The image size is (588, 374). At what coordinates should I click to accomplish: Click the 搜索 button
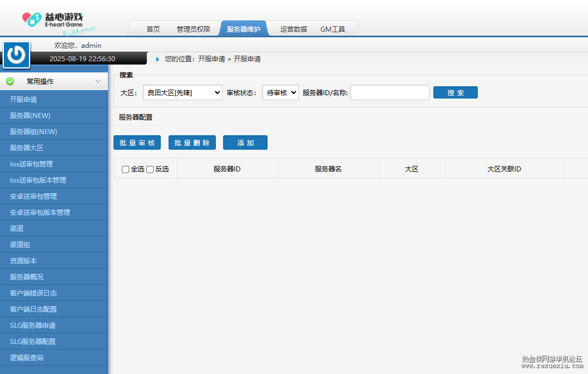pyautogui.click(x=455, y=92)
